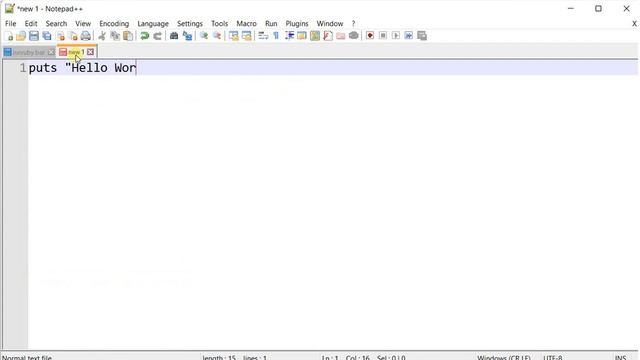
Task: Click the Open file folder icon
Action: pyautogui.click(x=21, y=36)
